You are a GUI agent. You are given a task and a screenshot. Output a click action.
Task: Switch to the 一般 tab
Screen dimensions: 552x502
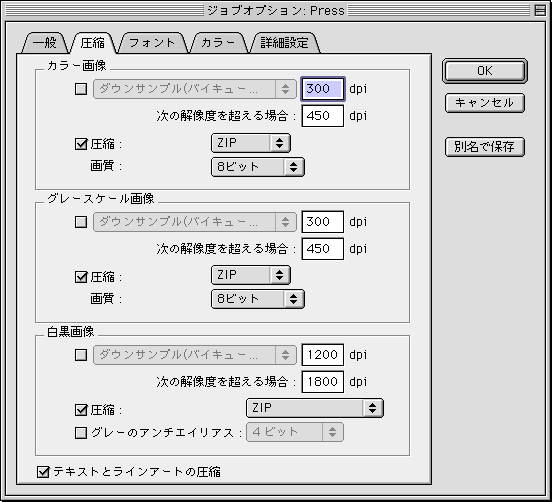(x=45, y=43)
